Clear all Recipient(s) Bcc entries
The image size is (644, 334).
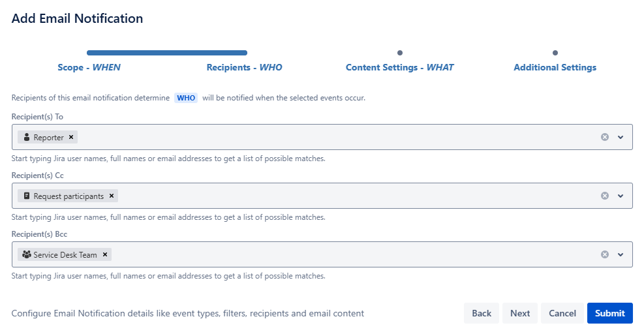[605, 254]
